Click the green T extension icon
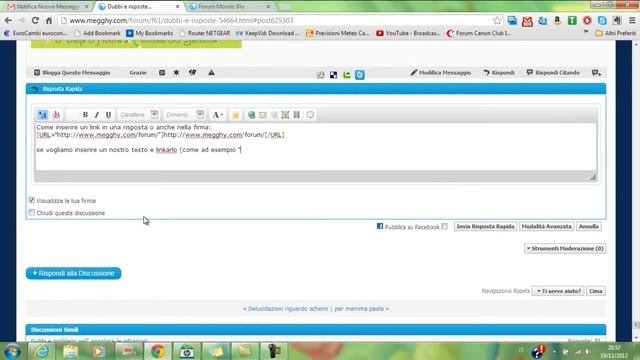This screenshot has width=640, height=360. [572, 20]
